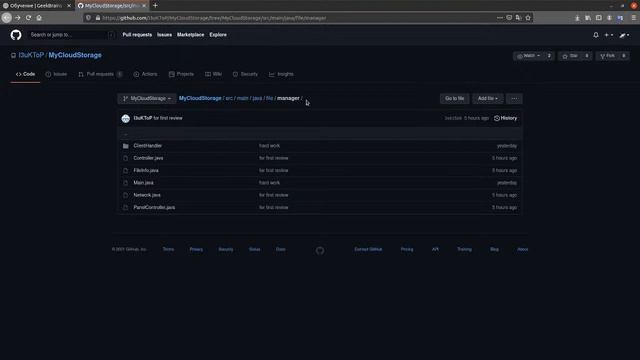Open the ClientHandler folder
This screenshot has width=640, height=360.
tap(147, 146)
